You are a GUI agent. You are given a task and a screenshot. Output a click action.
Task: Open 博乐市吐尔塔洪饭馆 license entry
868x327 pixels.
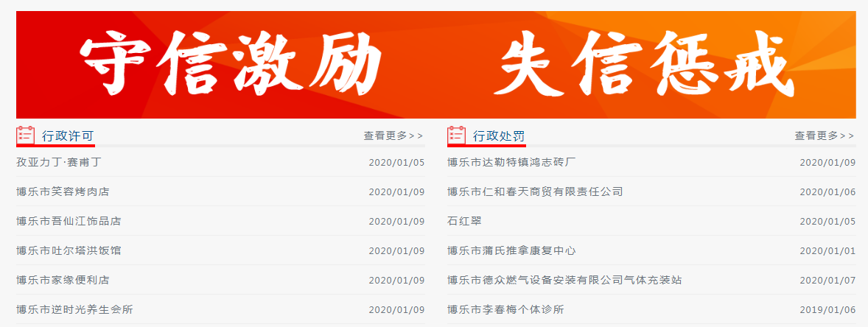69,250
